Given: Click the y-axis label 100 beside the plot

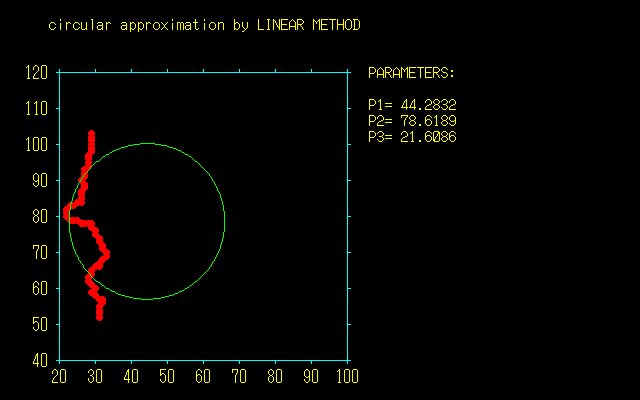Looking at the screenshot, I should pos(37,144).
